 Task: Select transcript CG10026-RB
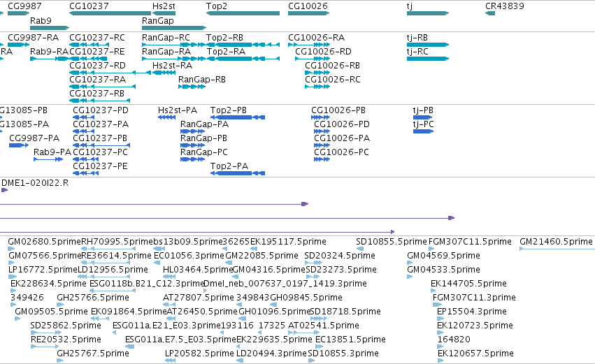(317, 73)
